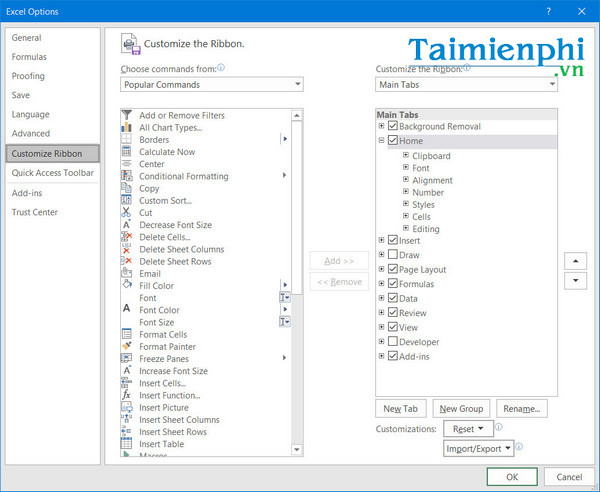Click the Freeze Panes icon

point(127,358)
